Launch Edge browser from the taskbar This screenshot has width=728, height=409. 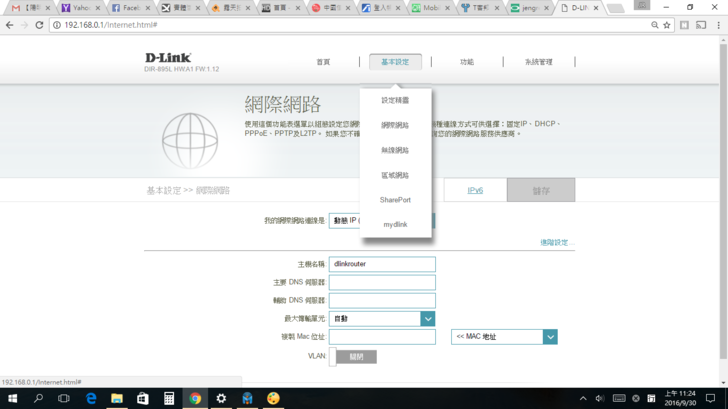(91, 398)
